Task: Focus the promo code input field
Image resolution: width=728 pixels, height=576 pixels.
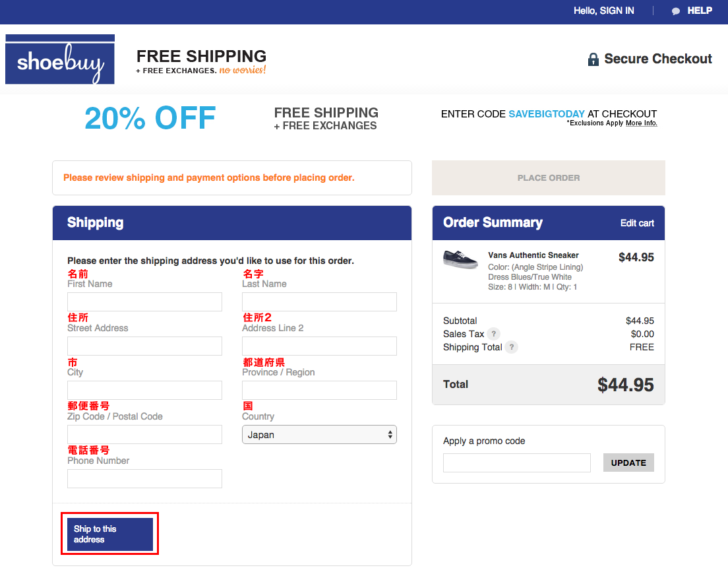Action: point(517,463)
